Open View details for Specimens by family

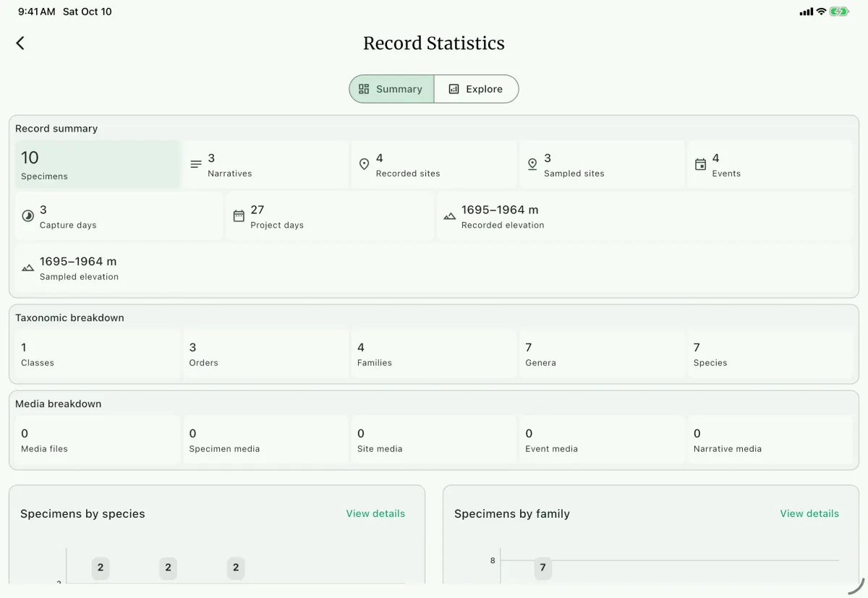[x=809, y=513]
